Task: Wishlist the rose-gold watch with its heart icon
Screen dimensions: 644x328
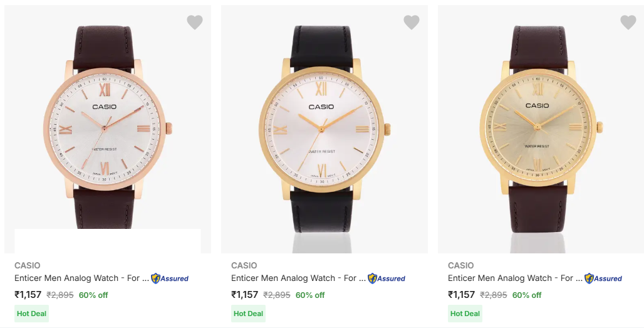Action: (195, 23)
